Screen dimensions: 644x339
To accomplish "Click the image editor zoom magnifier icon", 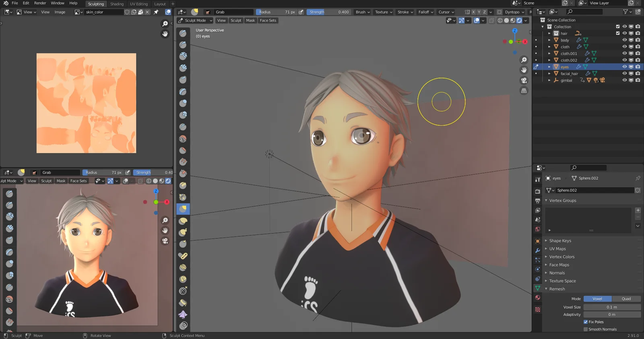I will (165, 24).
